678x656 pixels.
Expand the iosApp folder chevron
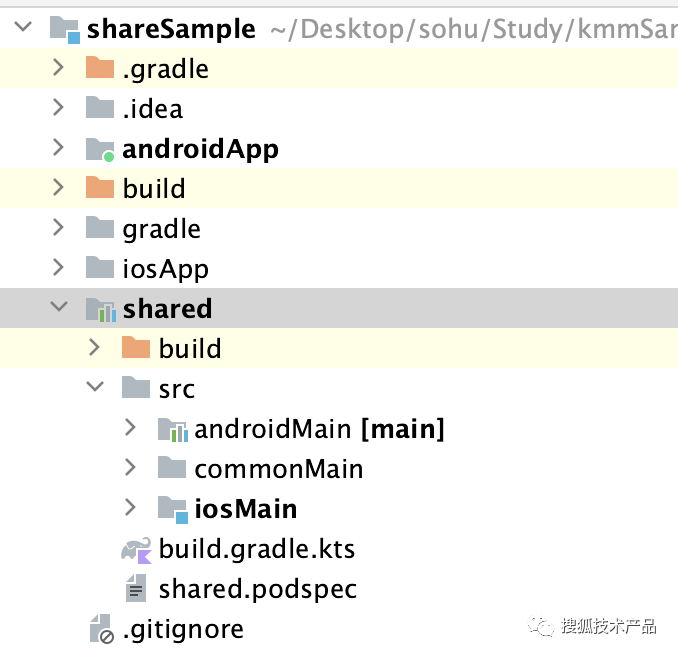pos(58,269)
